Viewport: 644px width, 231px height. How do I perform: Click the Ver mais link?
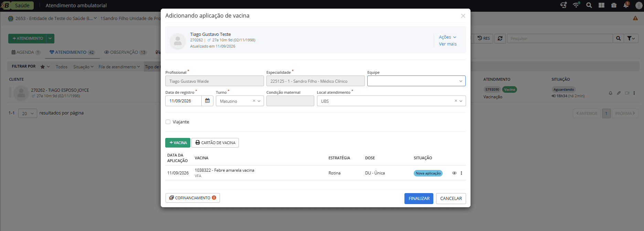pyautogui.click(x=447, y=44)
